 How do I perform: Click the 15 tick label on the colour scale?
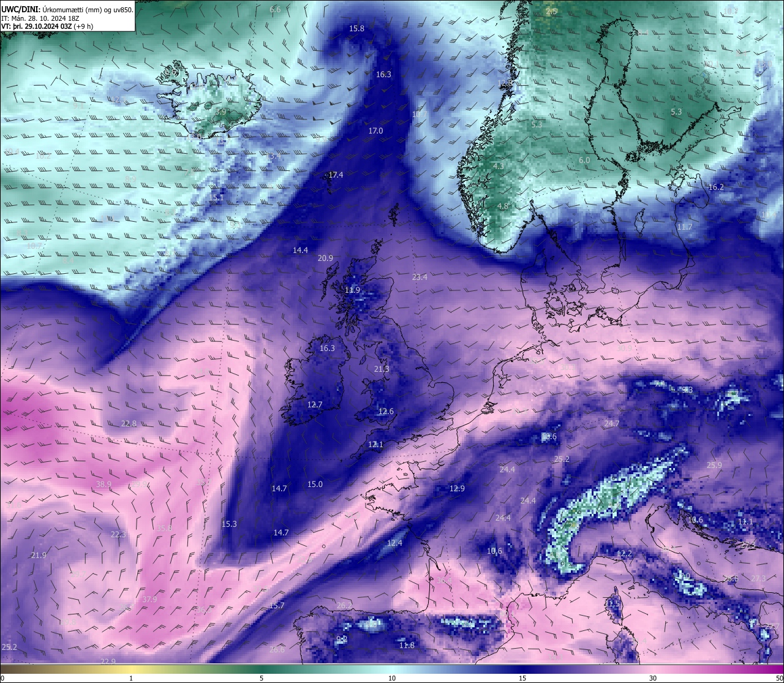(522, 678)
